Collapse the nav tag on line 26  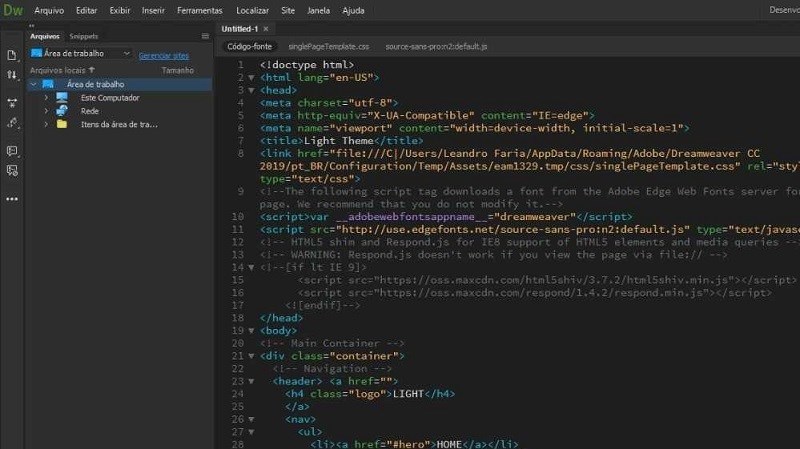tap(251, 419)
